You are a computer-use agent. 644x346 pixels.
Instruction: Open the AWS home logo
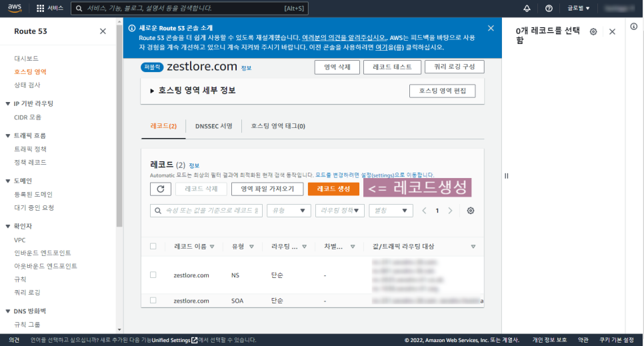tap(15, 8)
